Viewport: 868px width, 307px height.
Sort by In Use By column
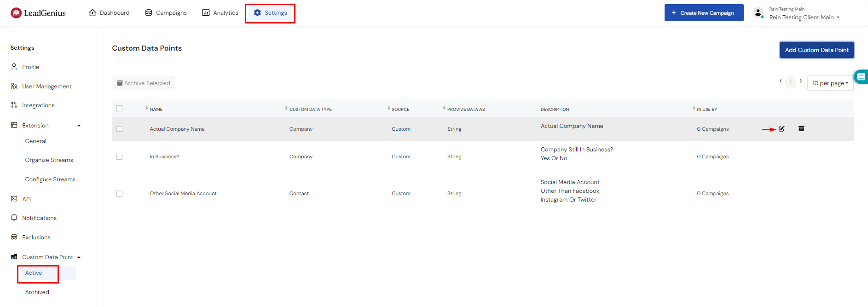694,108
